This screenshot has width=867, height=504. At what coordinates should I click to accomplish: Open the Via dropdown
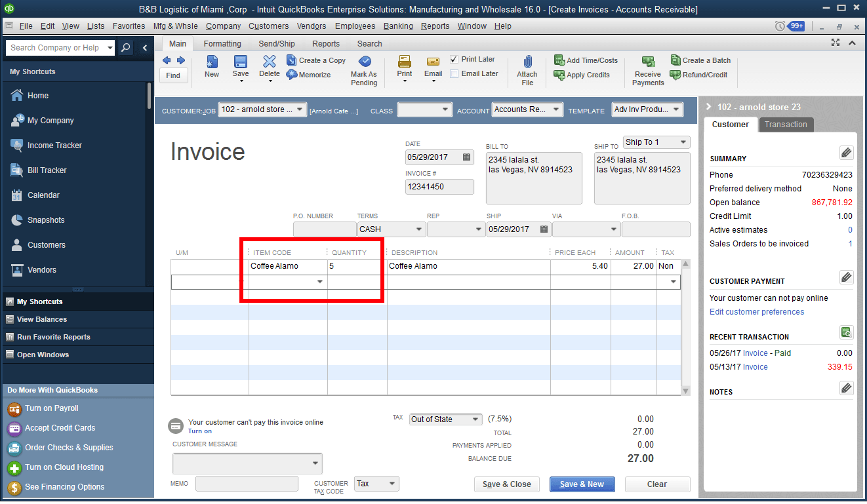(x=614, y=229)
